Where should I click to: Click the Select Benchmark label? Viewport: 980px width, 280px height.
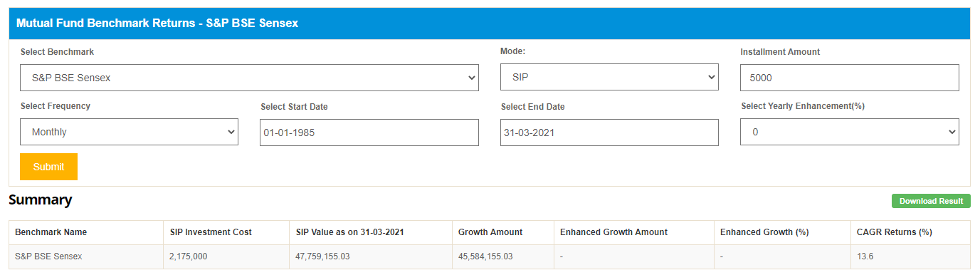tap(57, 52)
